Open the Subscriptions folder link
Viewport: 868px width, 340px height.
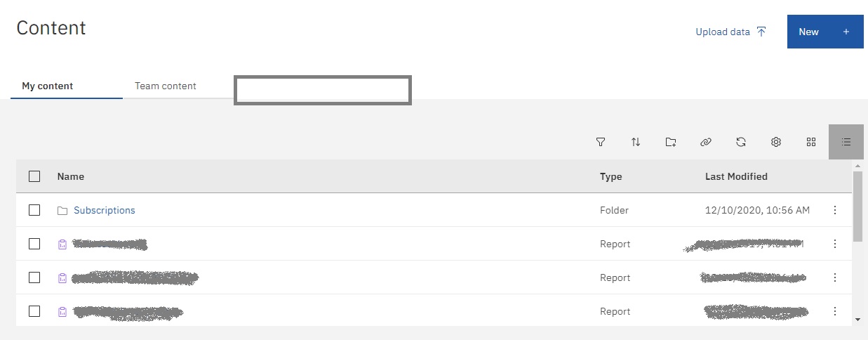coord(105,210)
